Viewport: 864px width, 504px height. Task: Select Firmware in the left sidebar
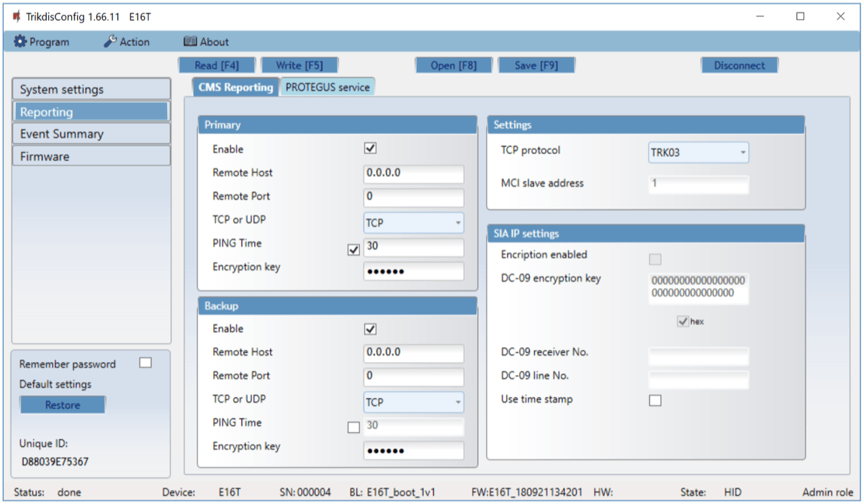tap(91, 156)
